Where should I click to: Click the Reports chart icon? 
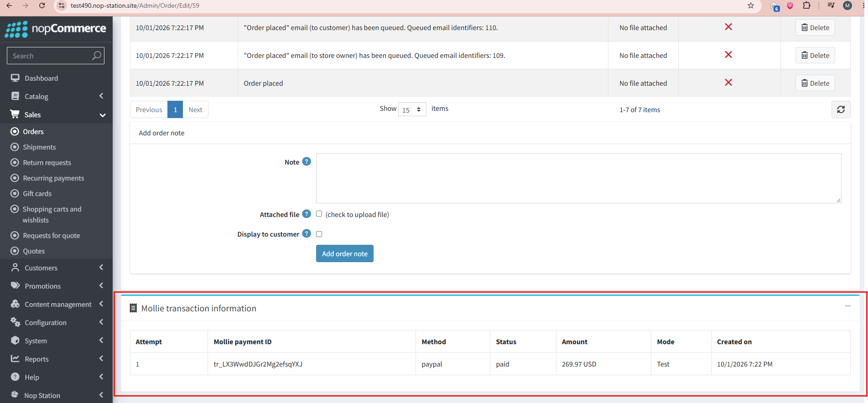[x=15, y=358]
